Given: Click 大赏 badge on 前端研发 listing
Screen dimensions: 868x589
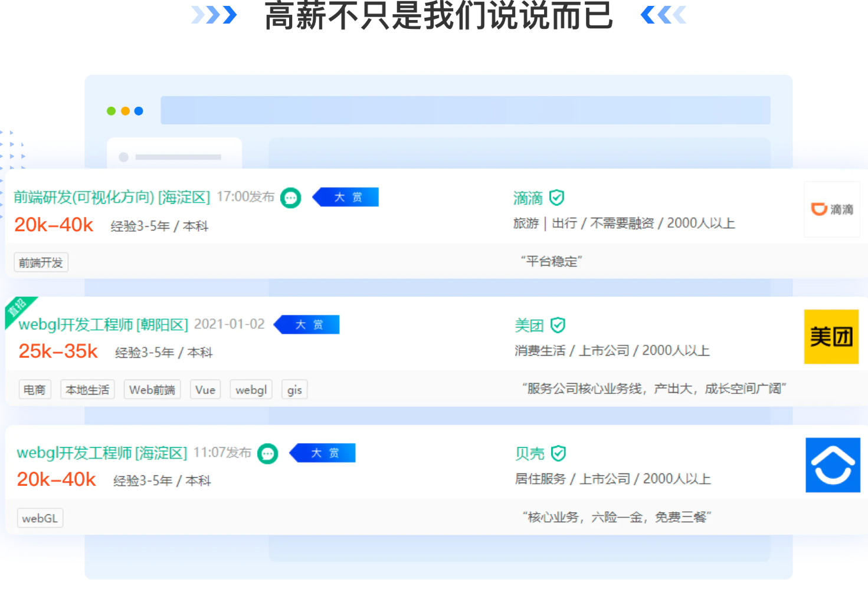Looking at the screenshot, I should tap(346, 197).
